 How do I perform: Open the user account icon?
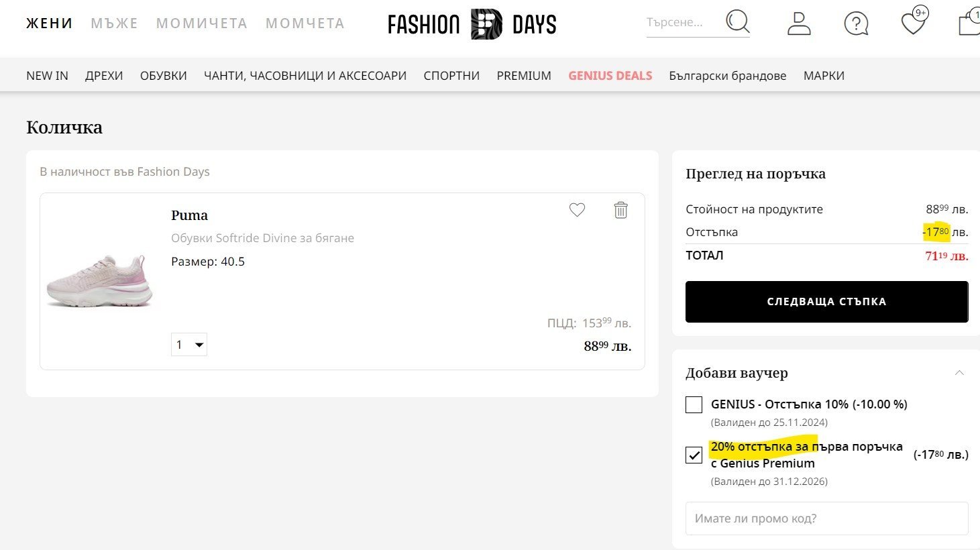(x=798, y=23)
